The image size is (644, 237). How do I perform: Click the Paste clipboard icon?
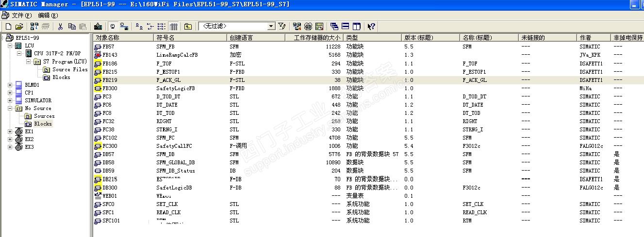click(83, 26)
